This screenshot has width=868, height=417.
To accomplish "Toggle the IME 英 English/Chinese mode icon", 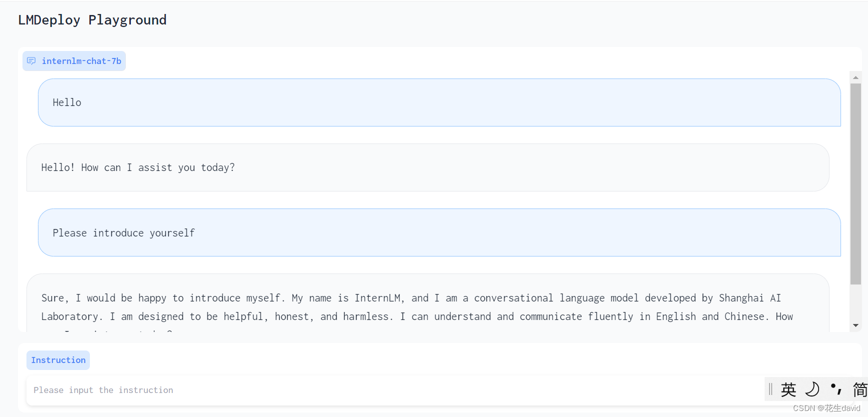I will 789,389.
